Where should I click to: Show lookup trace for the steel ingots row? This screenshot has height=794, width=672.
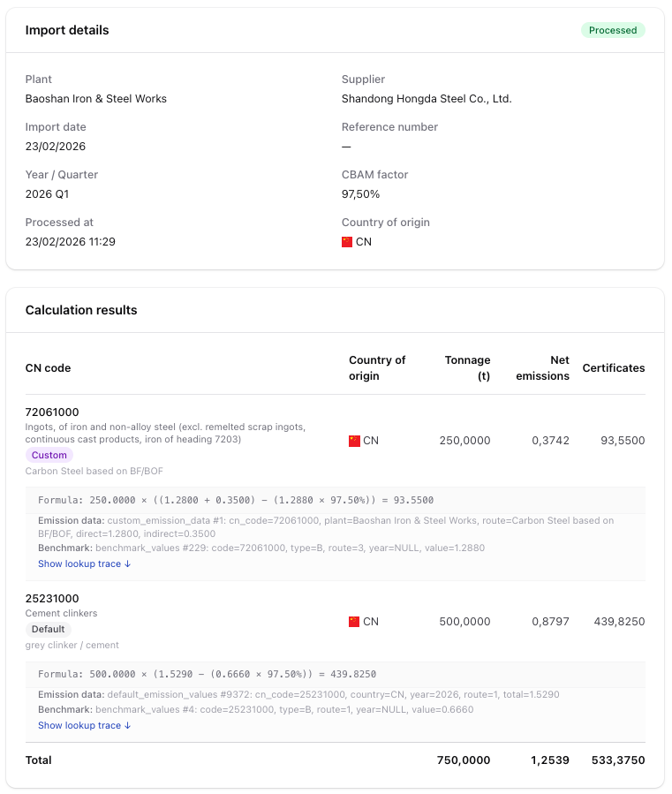pyautogui.click(x=85, y=563)
